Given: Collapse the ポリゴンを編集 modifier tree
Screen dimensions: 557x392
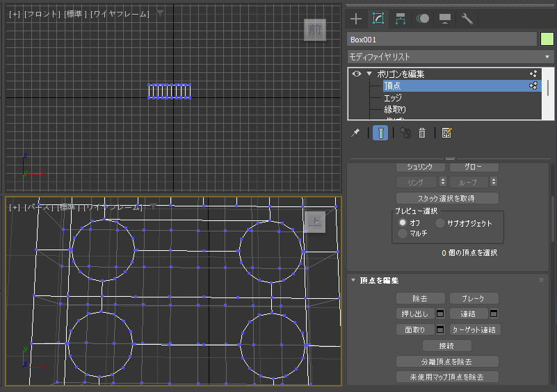Looking at the screenshot, I should [x=369, y=74].
